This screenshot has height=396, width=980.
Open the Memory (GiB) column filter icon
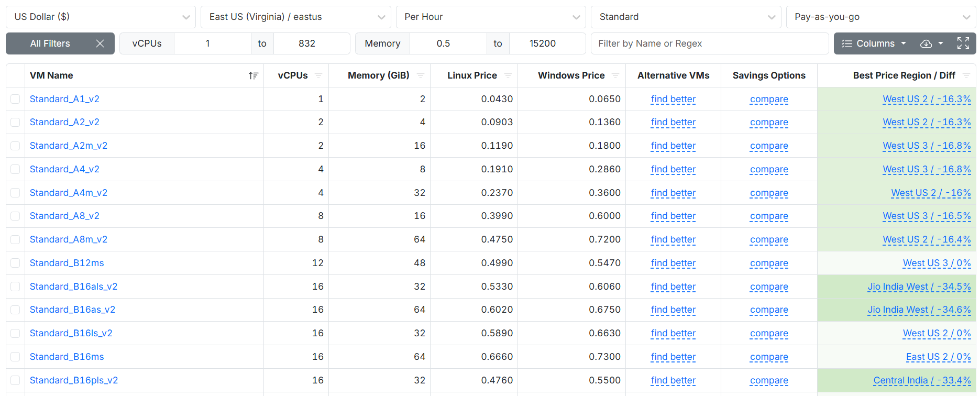click(420, 75)
